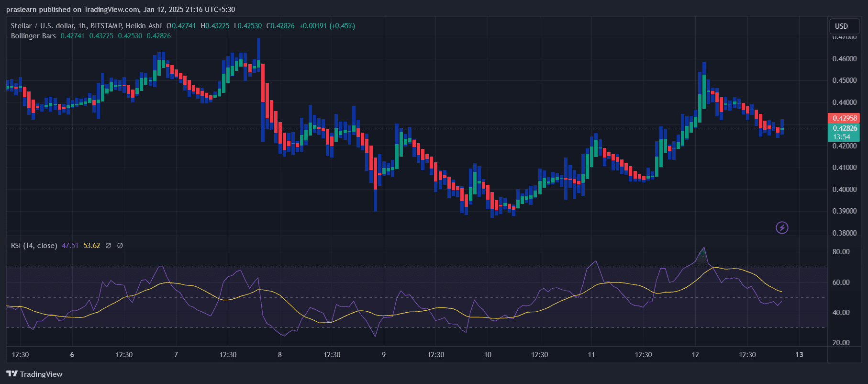
Task: Click the +0.00191 (+0.45%) change value
Action: [327, 26]
